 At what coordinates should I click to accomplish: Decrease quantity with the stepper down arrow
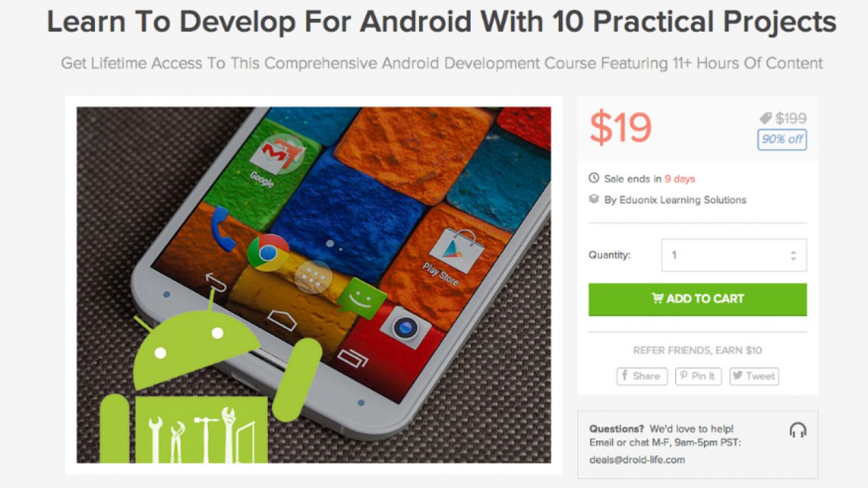(793, 259)
